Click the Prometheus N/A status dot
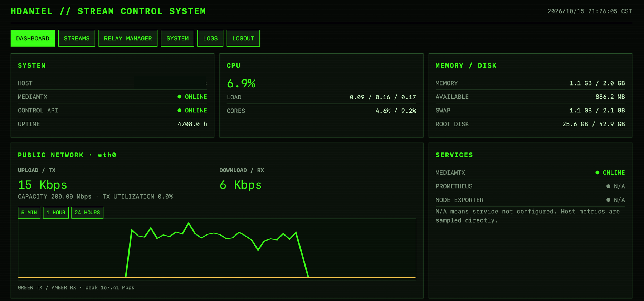 (x=609, y=186)
